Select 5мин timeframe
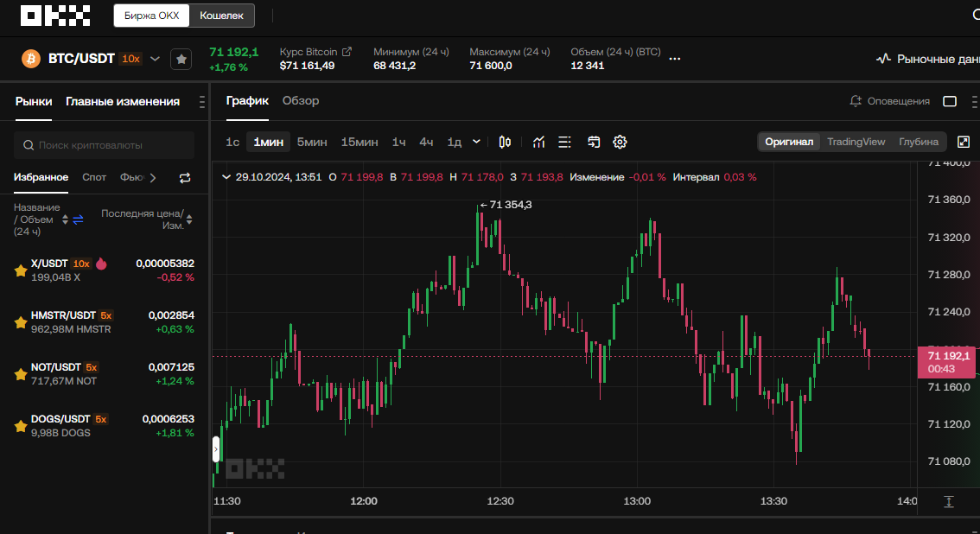This screenshot has width=980, height=534. pyautogui.click(x=312, y=143)
